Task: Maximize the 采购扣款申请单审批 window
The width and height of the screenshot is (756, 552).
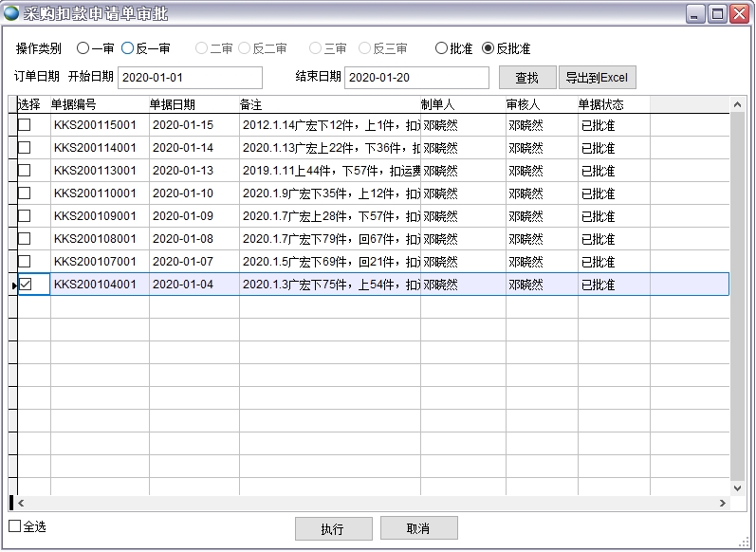Action: coord(718,13)
